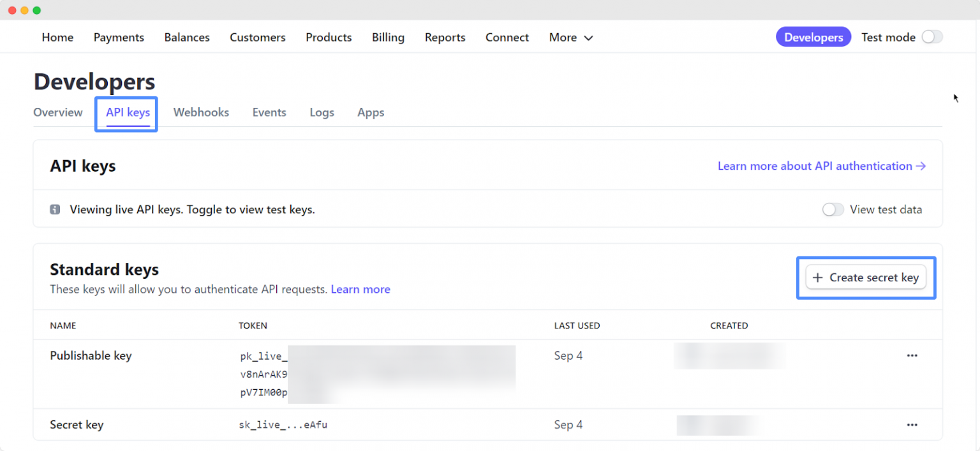Viewport: 980px width, 451px height.
Task: Go to the Customers page
Action: point(257,37)
